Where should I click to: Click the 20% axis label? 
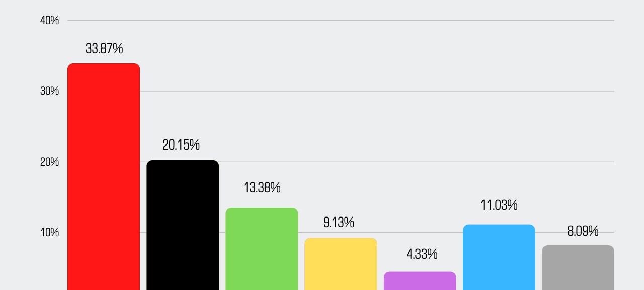[49, 162]
